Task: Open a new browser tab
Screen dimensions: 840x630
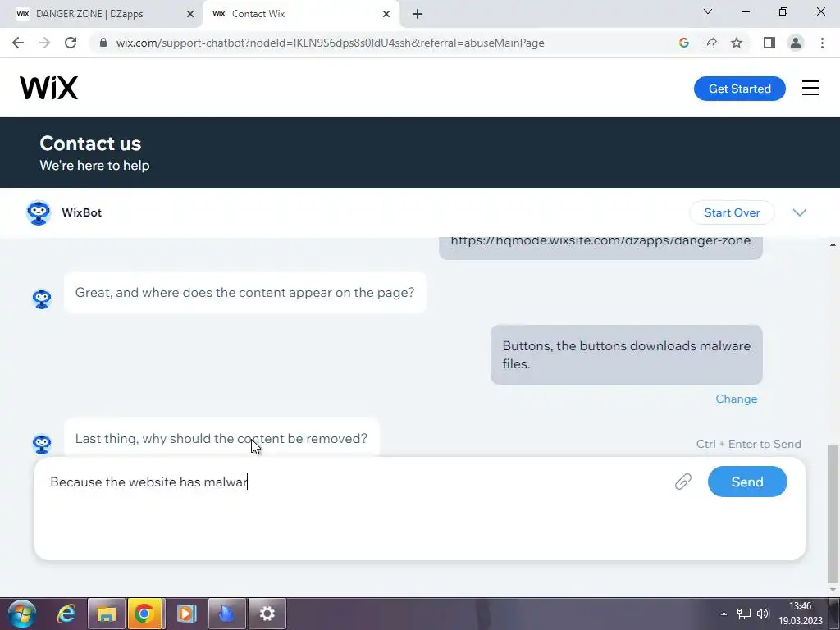Action: (x=418, y=14)
